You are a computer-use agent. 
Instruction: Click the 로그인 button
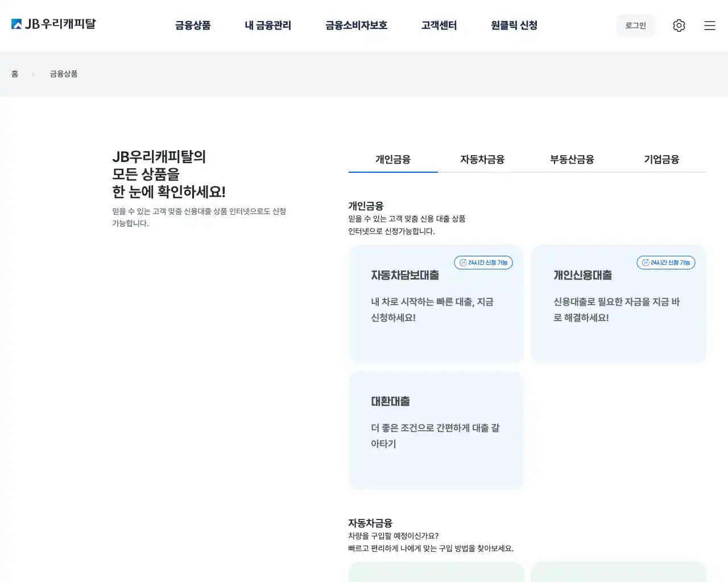(x=636, y=26)
